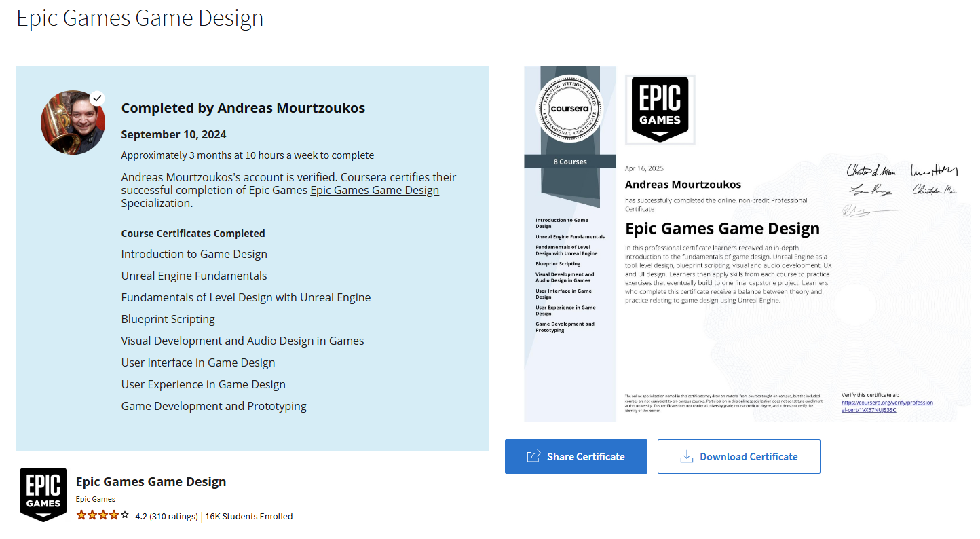980x539 pixels.
Task: Click "Blueprint Scripting" in the blue completed list
Action: click(x=168, y=319)
